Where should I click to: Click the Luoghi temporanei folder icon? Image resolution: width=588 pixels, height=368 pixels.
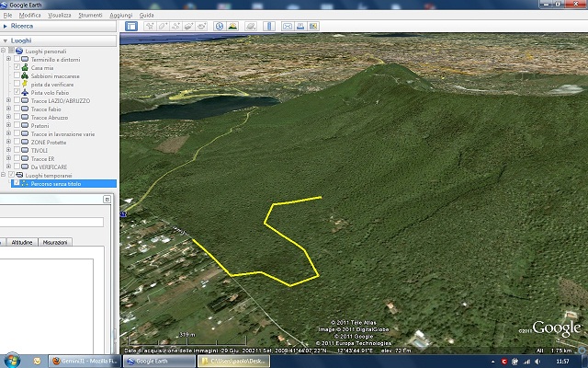tap(19, 176)
